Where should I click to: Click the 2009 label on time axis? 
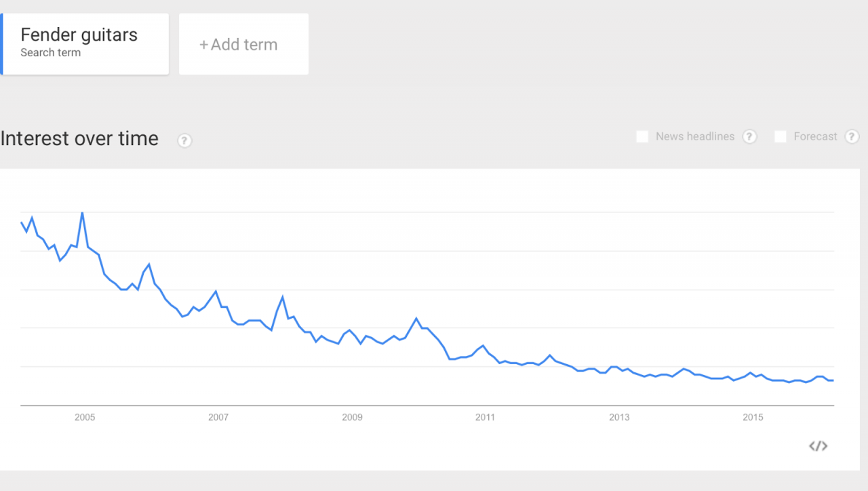point(352,417)
